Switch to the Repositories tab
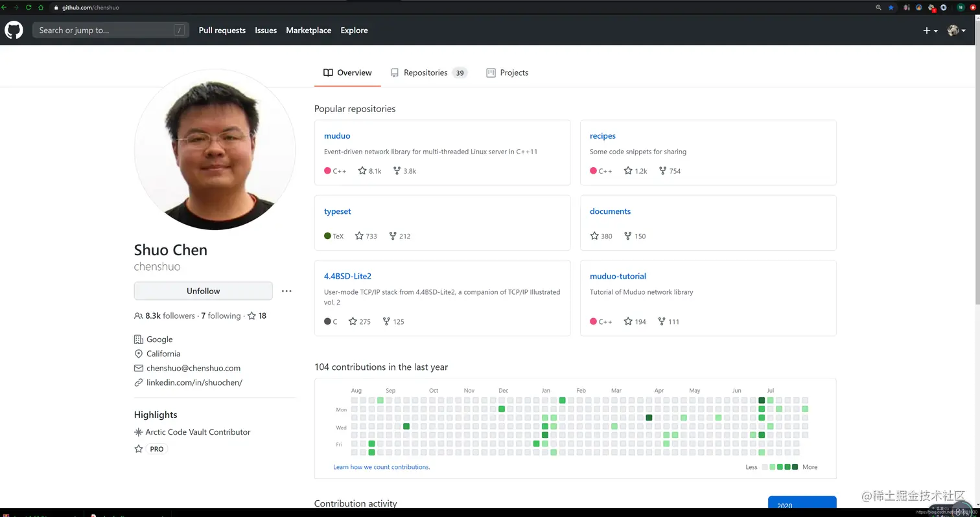 (428, 73)
